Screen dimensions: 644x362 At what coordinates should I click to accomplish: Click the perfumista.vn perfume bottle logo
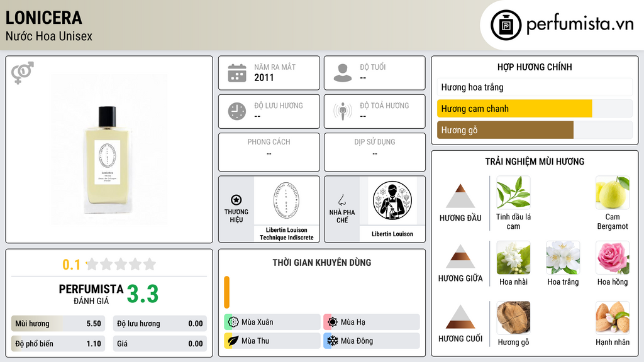point(506,25)
